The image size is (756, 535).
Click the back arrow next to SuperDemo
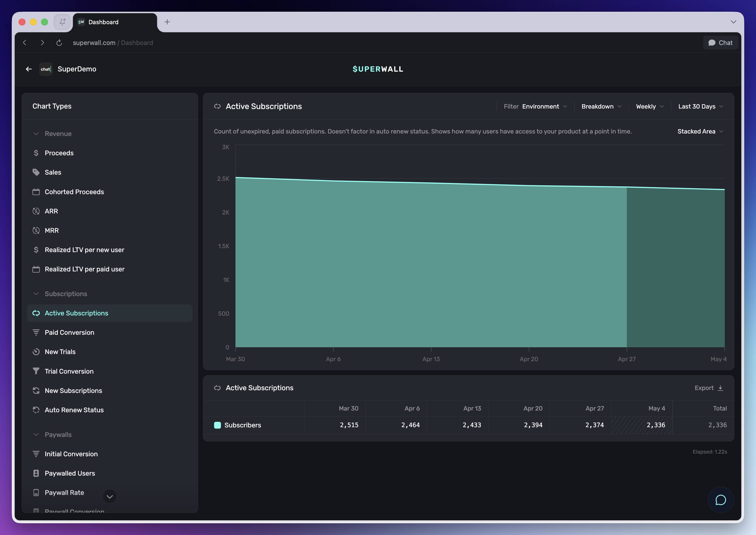click(x=29, y=69)
